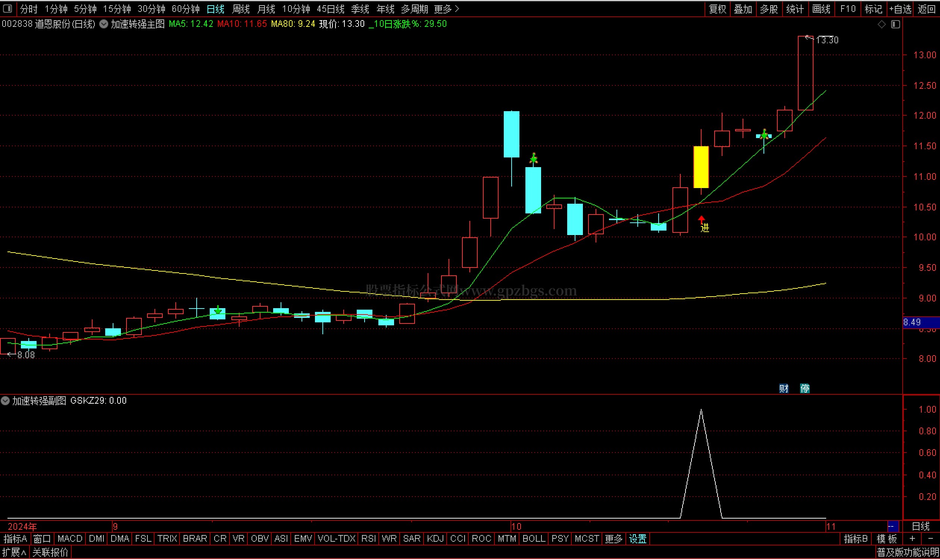Click the 叠加 overlay button

743,9
